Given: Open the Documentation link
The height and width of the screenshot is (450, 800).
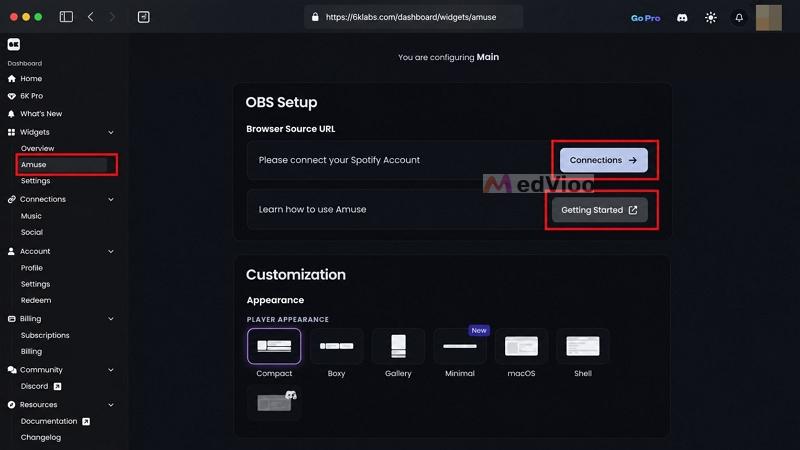Looking at the screenshot, I should click(48, 421).
